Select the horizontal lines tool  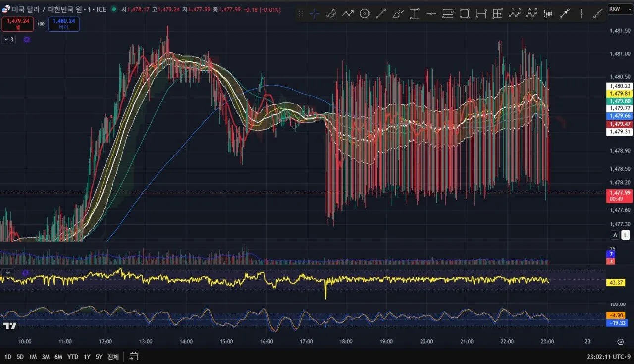point(448,14)
